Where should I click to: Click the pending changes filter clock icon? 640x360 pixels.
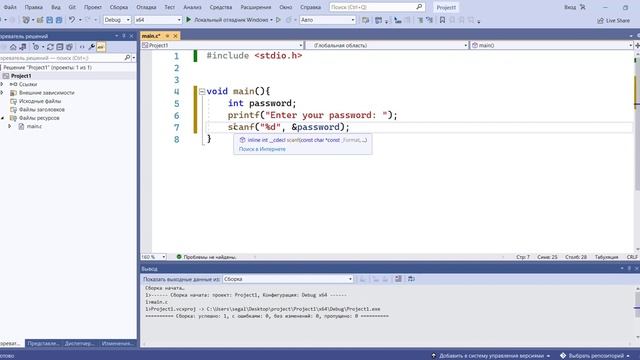point(36,47)
